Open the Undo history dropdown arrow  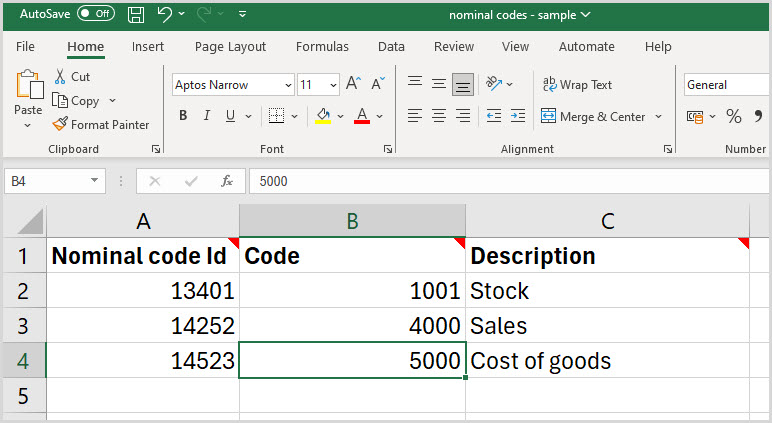(x=182, y=14)
